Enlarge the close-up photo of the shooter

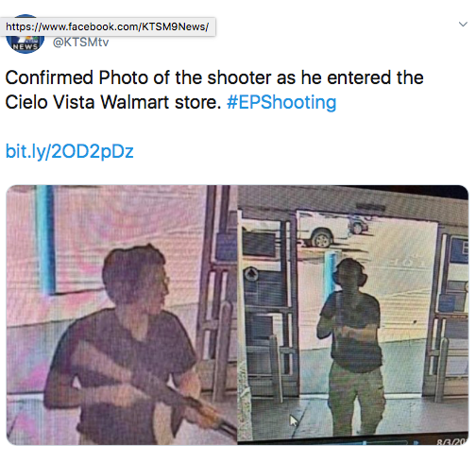122,315
